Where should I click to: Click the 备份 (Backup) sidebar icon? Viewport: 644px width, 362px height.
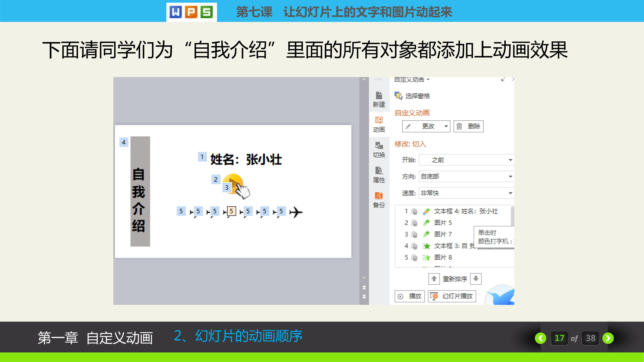click(379, 200)
